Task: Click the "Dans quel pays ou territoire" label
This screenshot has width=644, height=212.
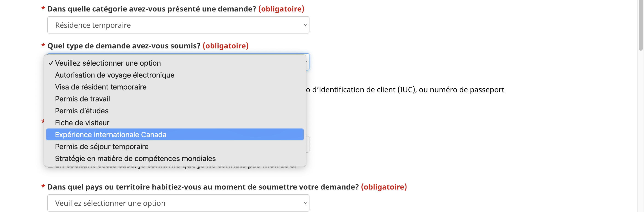Action: click(203, 187)
